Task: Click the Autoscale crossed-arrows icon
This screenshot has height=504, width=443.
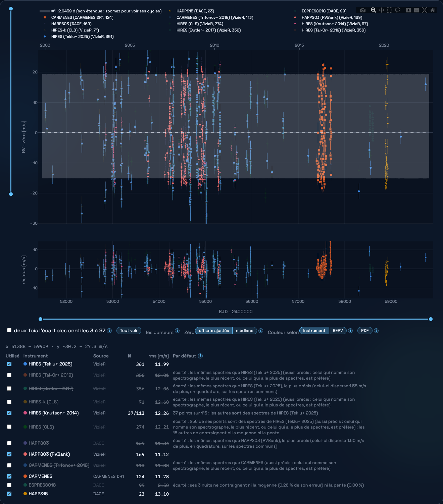Action: (425, 10)
